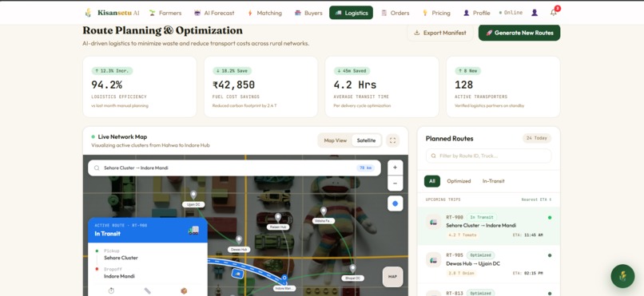The image size is (644, 296).
Task: Click the Fuel Cost Savings ₹42,850 card
Action: click(260, 87)
